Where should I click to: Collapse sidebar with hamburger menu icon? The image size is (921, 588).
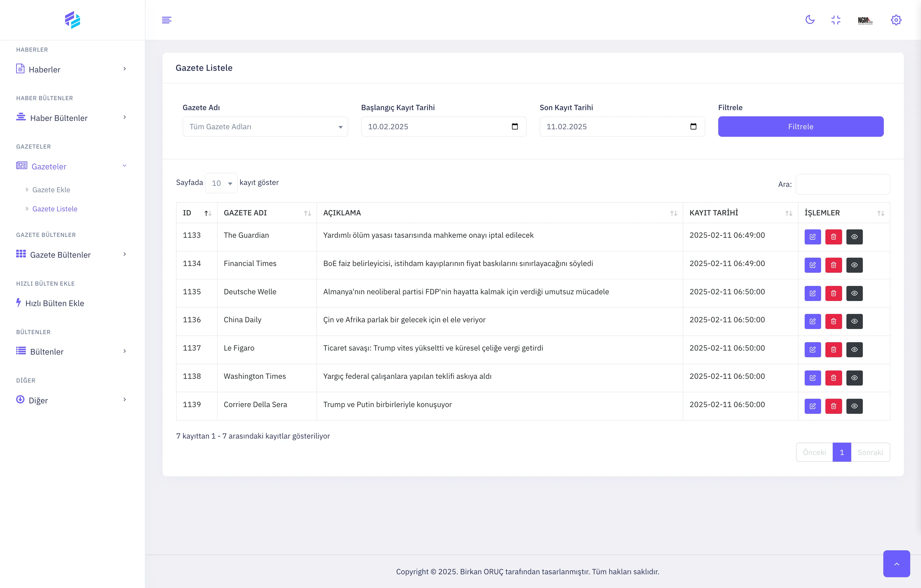pos(166,20)
